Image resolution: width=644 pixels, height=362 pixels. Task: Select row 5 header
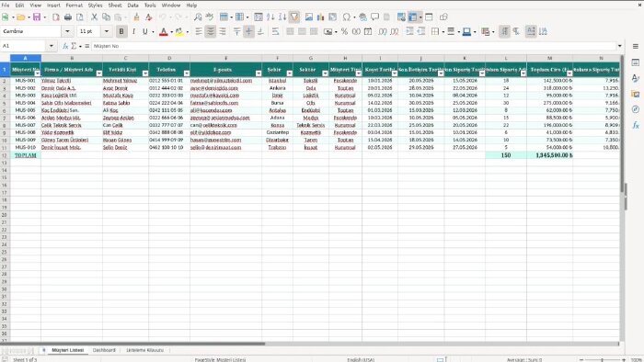[5, 103]
